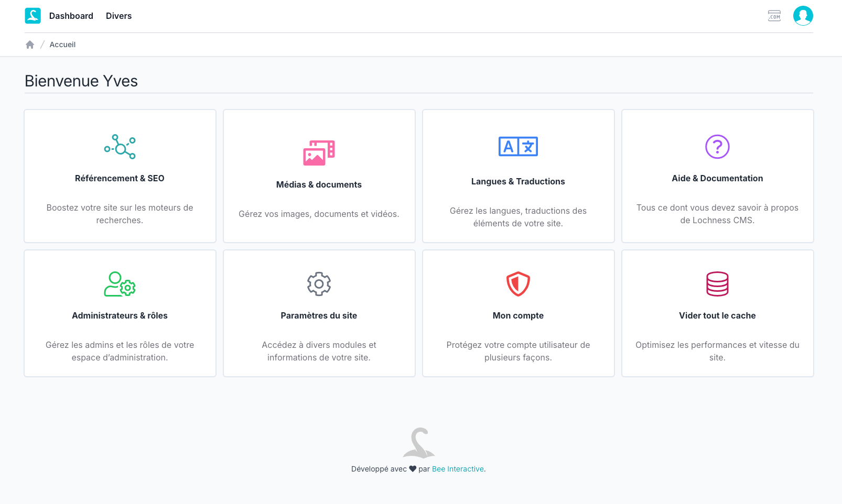Open the Mon compte shield icon
Image resolution: width=842 pixels, height=504 pixels.
pyautogui.click(x=518, y=284)
